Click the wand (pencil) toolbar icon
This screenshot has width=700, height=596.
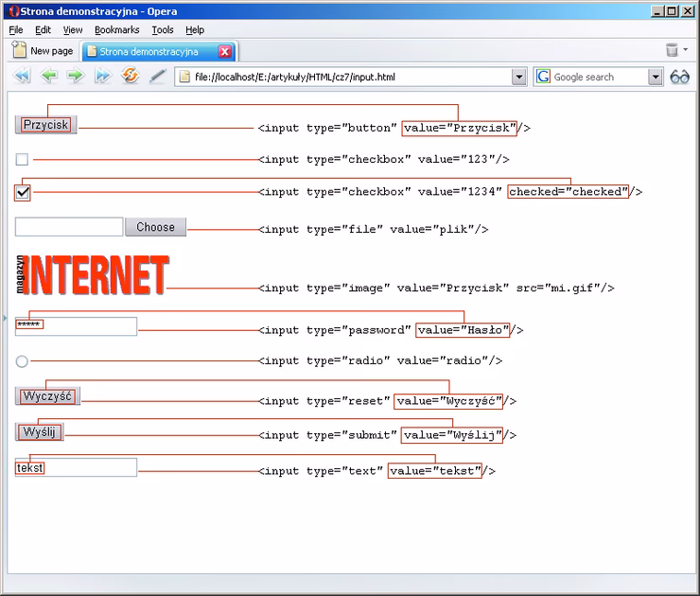click(x=158, y=77)
